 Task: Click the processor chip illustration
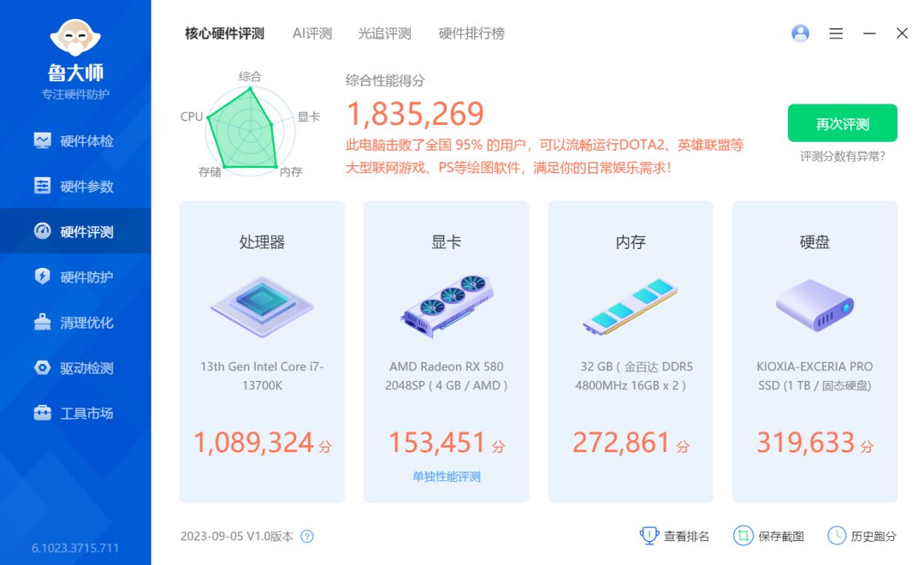263,306
